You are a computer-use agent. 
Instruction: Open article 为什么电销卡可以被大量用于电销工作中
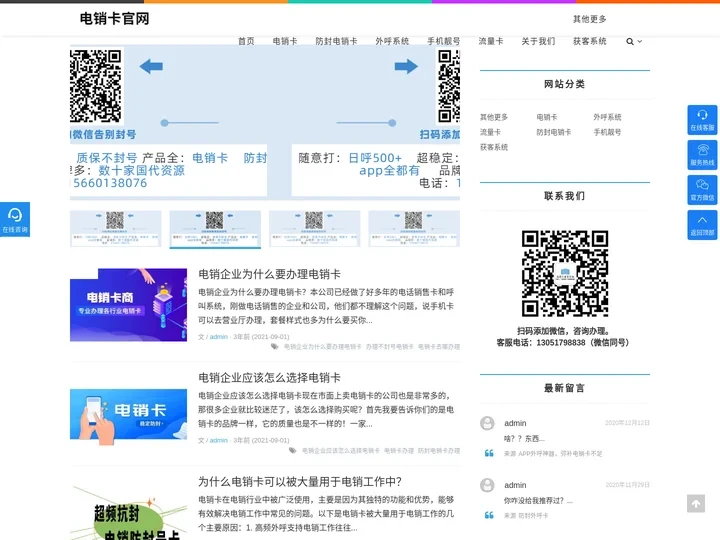300,482
